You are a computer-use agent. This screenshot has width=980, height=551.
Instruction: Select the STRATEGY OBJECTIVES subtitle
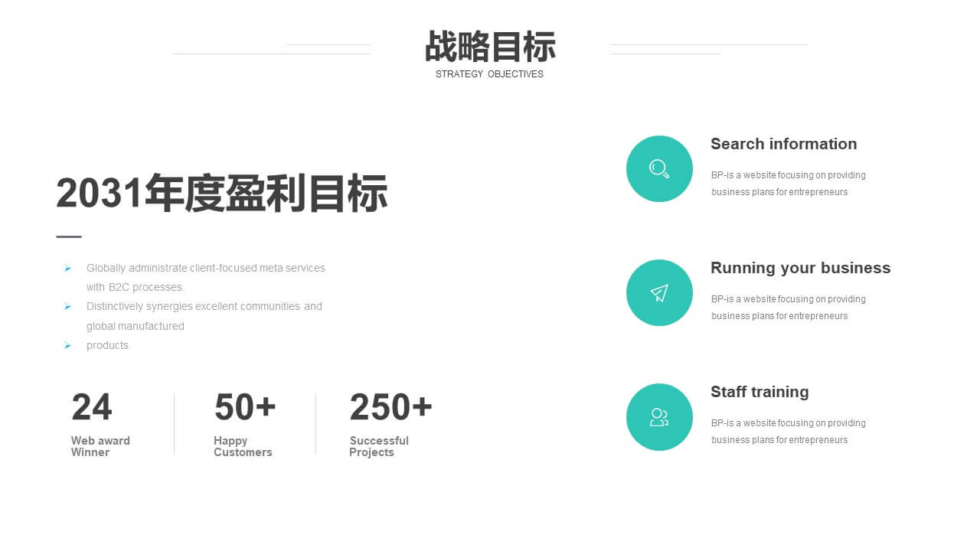[489, 74]
